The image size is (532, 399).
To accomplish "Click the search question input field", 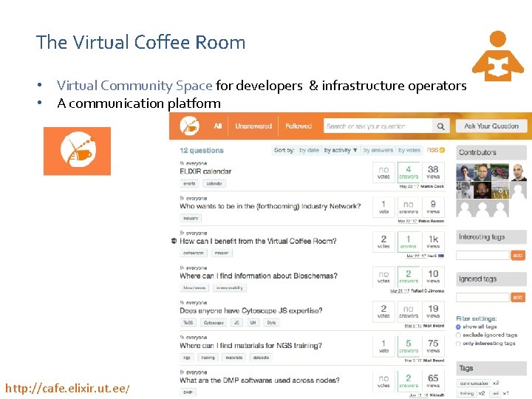I will click(378, 126).
